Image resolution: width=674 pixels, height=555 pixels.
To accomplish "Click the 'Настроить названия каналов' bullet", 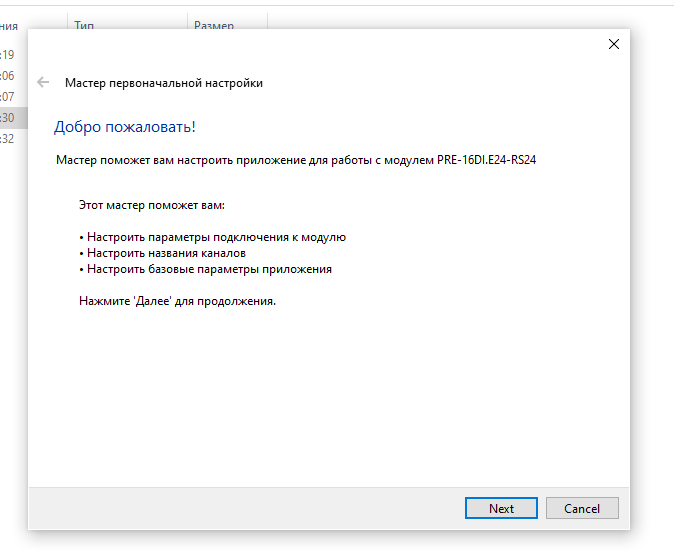I will (165, 253).
